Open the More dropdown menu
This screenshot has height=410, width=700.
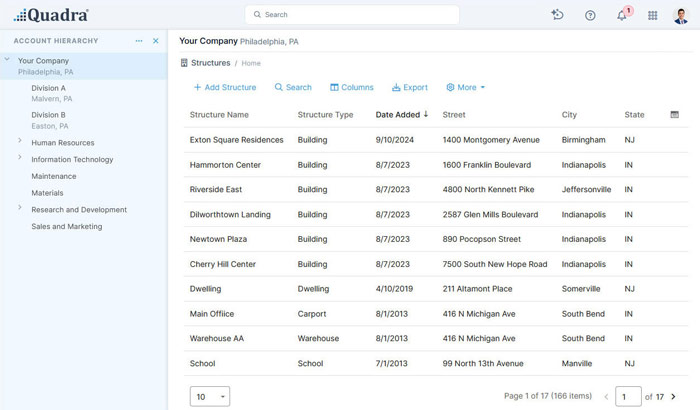point(465,88)
